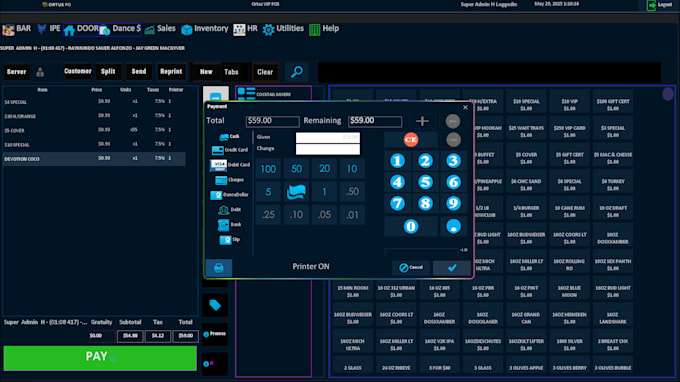The width and height of the screenshot is (680, 382).
Task: Close the Payment dialog
Action: pos(465,107)
